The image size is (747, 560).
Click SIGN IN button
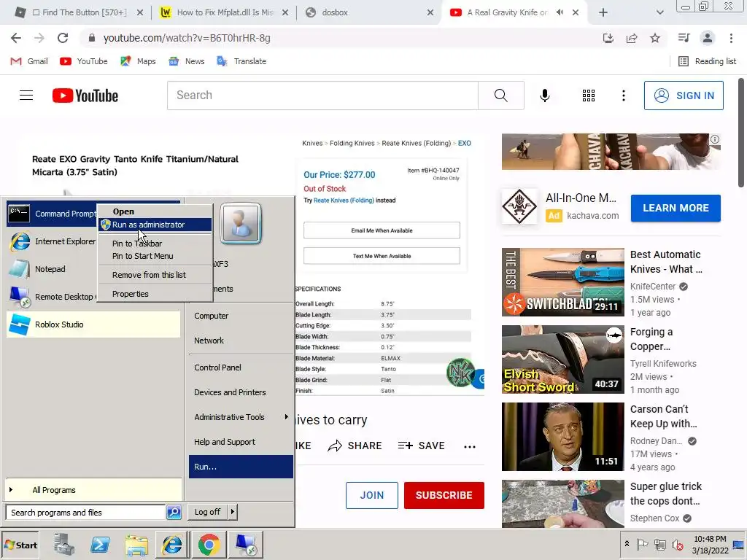[x=684, y=96]
